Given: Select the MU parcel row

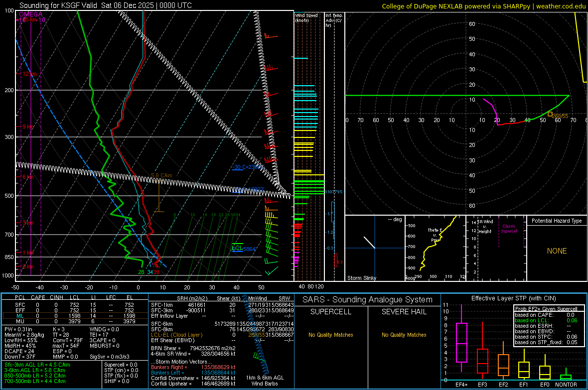Looking at the screenshot, I should (75, 321).
